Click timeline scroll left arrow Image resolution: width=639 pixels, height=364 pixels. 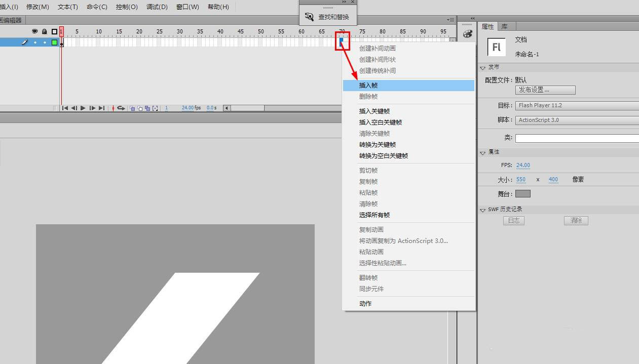pyautogui.click(x=227, y=108)
